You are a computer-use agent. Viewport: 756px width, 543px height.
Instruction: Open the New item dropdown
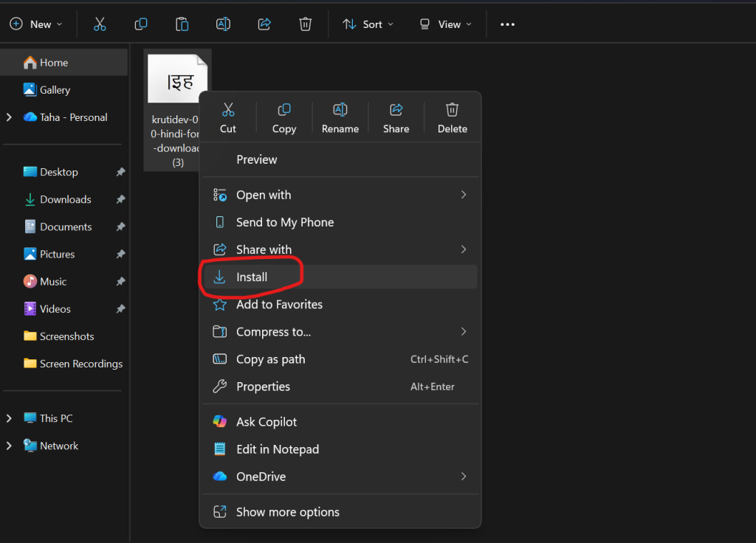click(x=36, y=24)
